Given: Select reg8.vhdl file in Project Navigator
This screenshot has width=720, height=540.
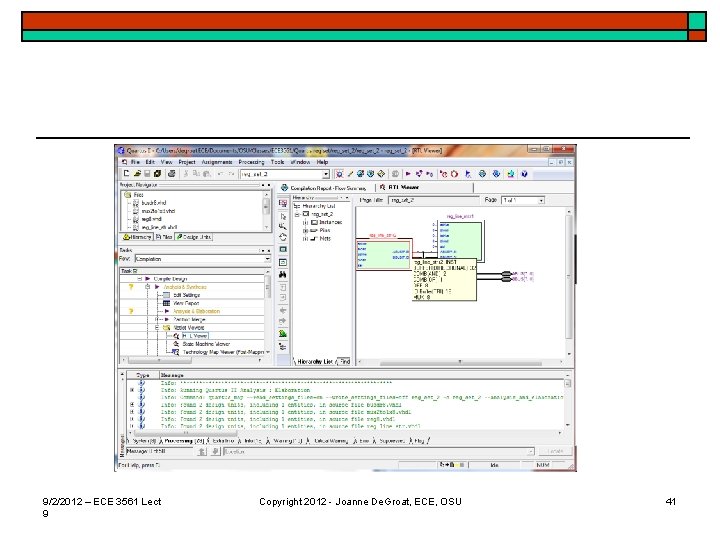Looking at the screenshot, I should [x=151, y=219].
